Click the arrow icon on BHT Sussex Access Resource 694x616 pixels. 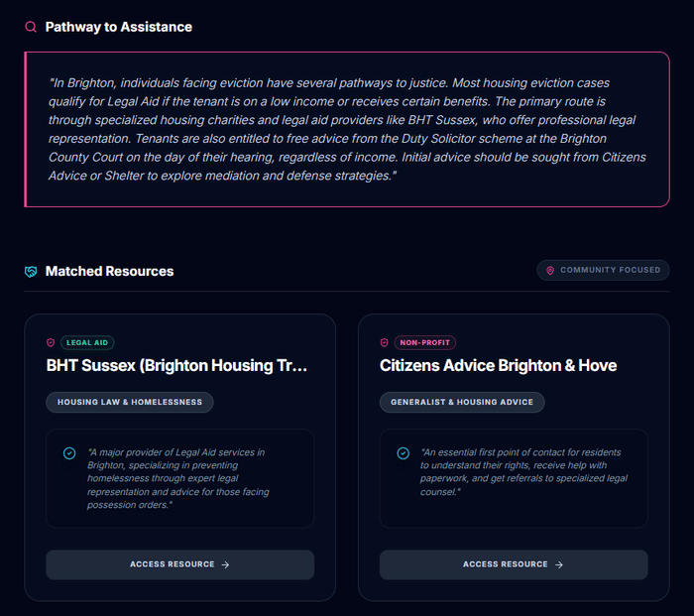pos(226,564)
